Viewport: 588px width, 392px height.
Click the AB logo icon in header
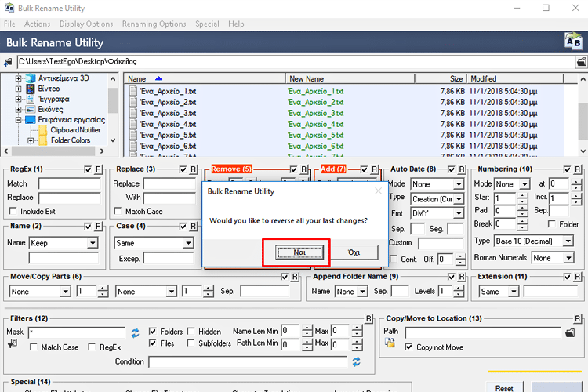[x=573, y=42]
